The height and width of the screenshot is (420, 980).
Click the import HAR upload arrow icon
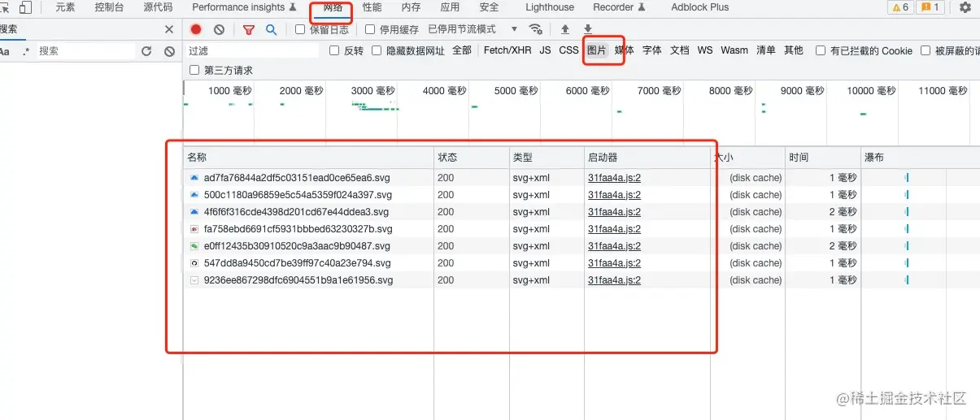point(565,29)
